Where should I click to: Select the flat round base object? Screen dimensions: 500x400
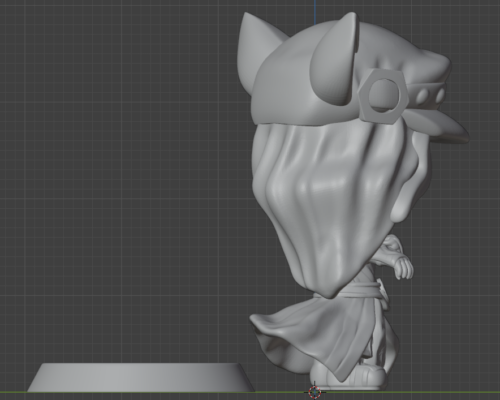click(x=141, y=377)
